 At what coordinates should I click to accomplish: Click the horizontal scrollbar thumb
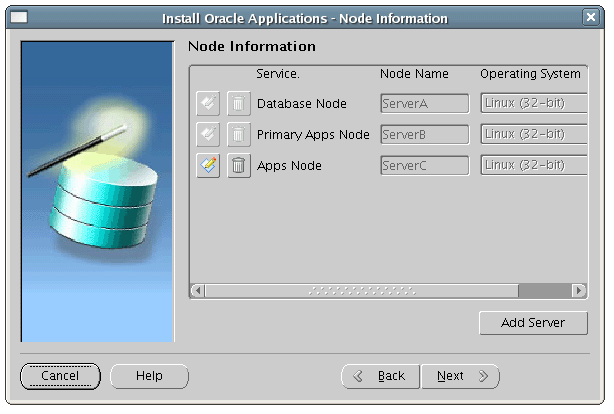pos(362,291)
